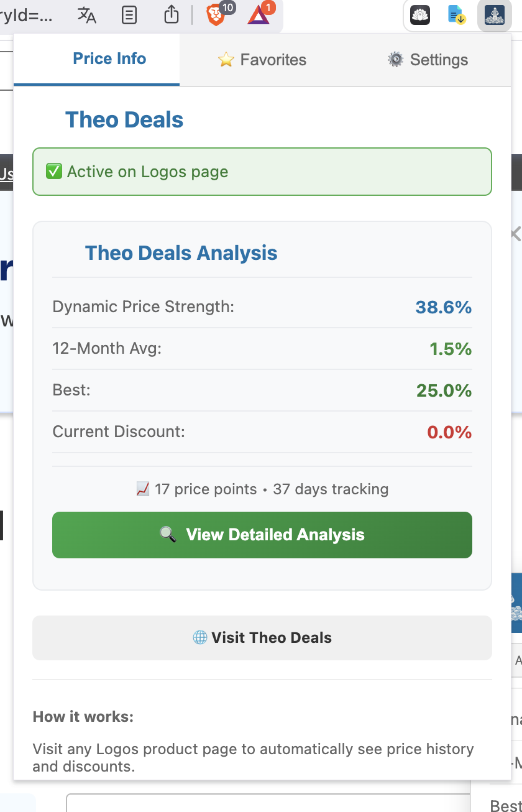Open the Theo Deals extension icon
Screen dimensions: 522x812
(493, 15)
